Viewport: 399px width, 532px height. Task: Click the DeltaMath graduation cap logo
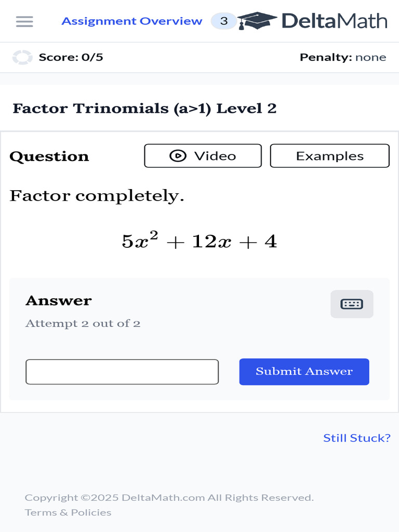coord(257,21)
